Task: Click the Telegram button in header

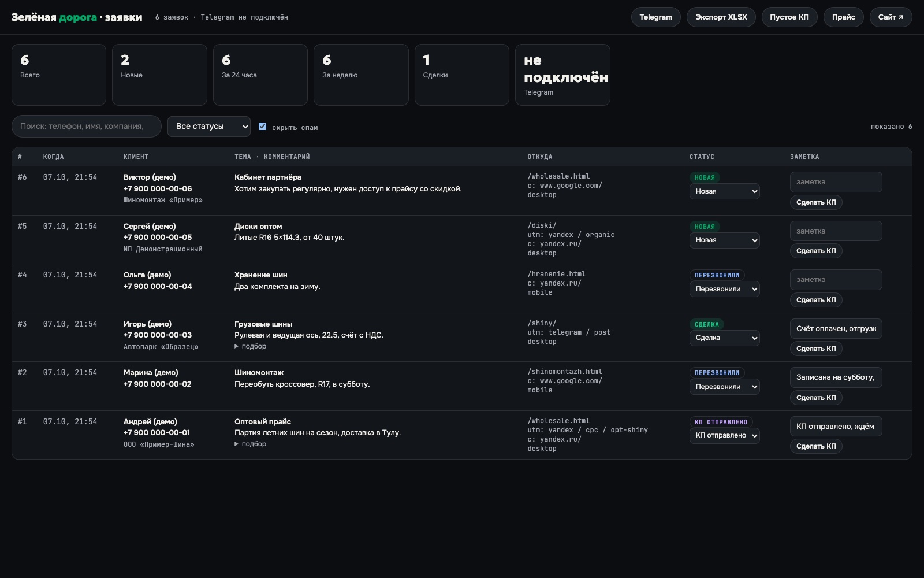Action: 655,17
